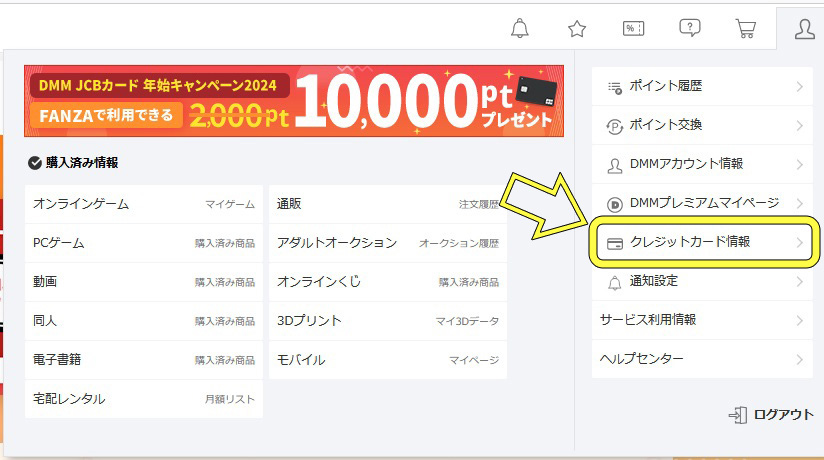
Task: Open 宅配レンタル row
Action: [x=143, y=399]
